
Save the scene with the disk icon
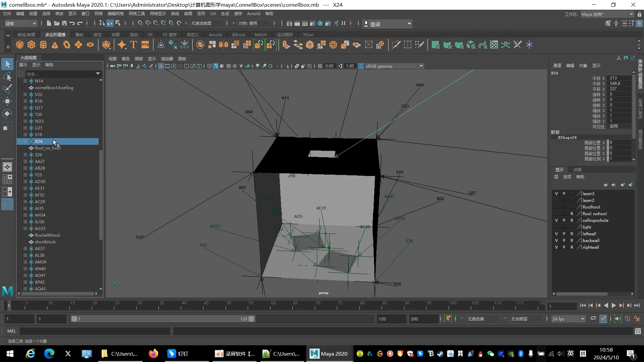[64, 23]
